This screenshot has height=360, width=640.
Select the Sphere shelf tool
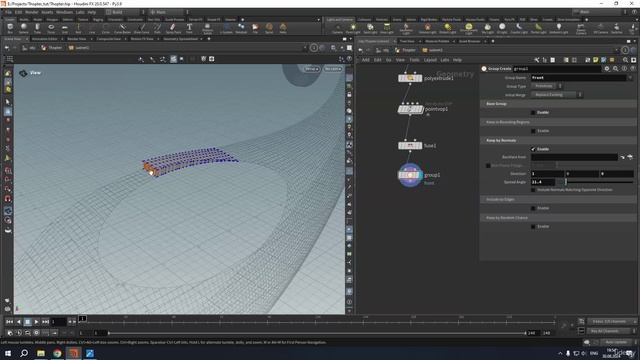[x=24, y=29]
